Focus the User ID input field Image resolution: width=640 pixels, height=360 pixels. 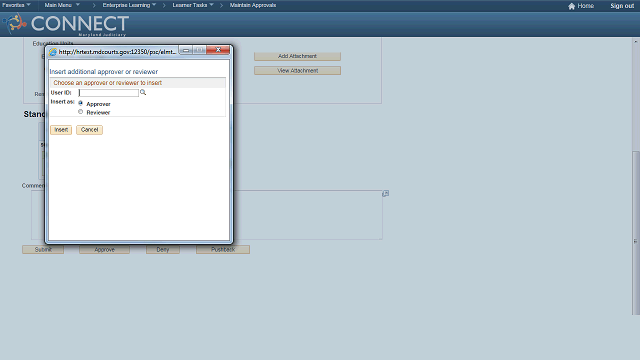click(x=109, y=93)
